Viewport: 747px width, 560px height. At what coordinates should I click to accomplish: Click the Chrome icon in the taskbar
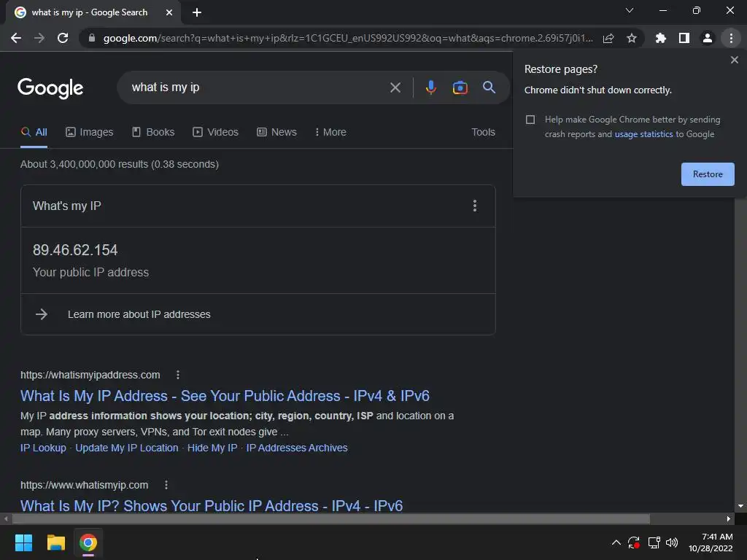[x=88, y=542]
